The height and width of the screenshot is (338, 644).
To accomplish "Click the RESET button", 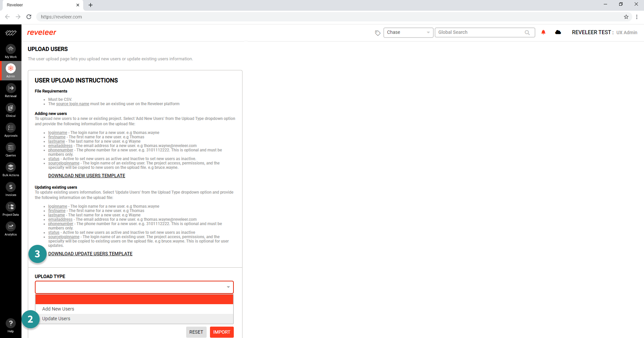I will pos(196,332).
